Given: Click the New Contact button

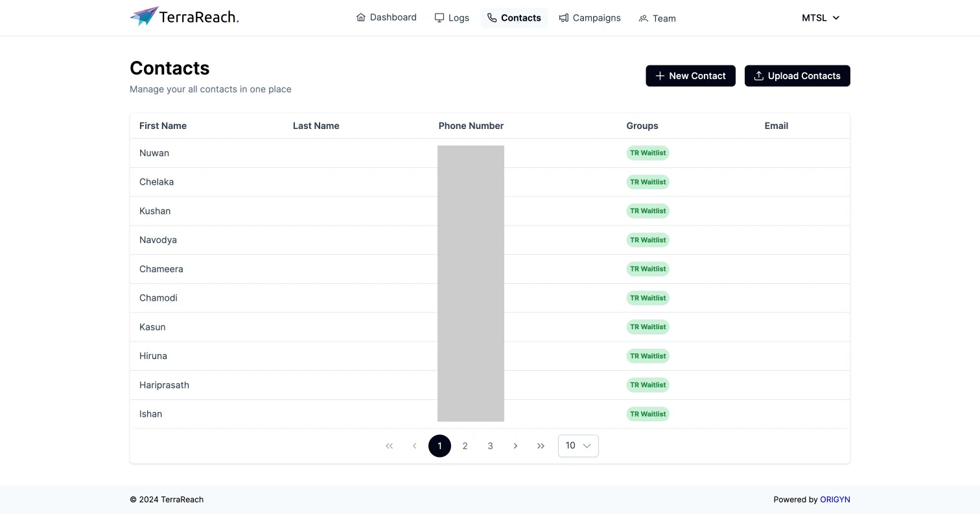Looking at the screenshot, I should click(690, 76).
